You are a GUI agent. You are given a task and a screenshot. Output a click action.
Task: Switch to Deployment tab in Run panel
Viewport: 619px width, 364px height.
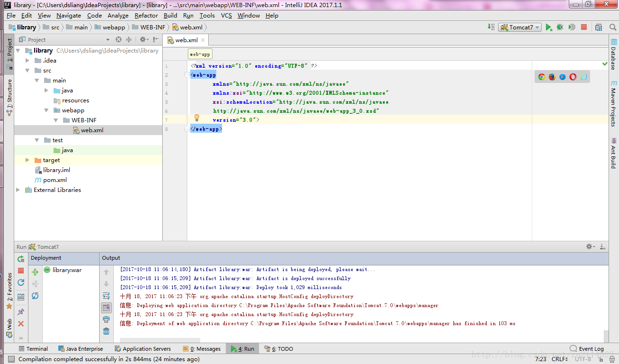(x=46, y=258)
